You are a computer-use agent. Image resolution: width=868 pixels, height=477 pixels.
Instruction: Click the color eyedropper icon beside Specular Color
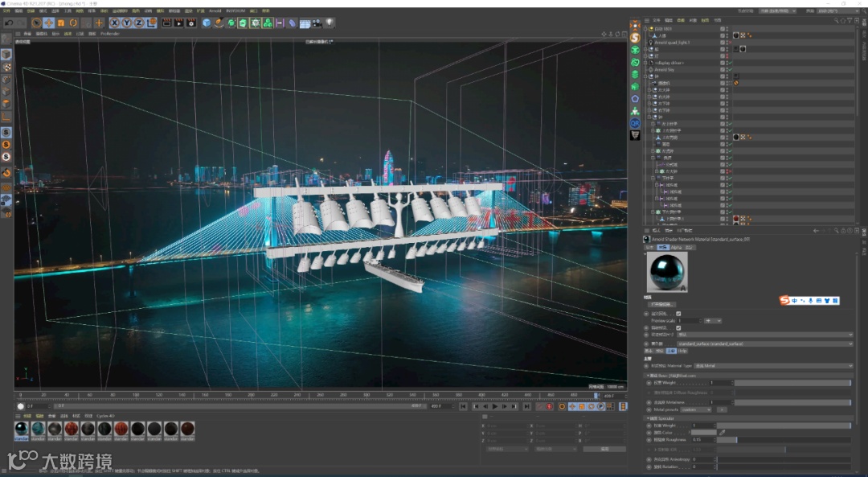[x=722, y=433]
